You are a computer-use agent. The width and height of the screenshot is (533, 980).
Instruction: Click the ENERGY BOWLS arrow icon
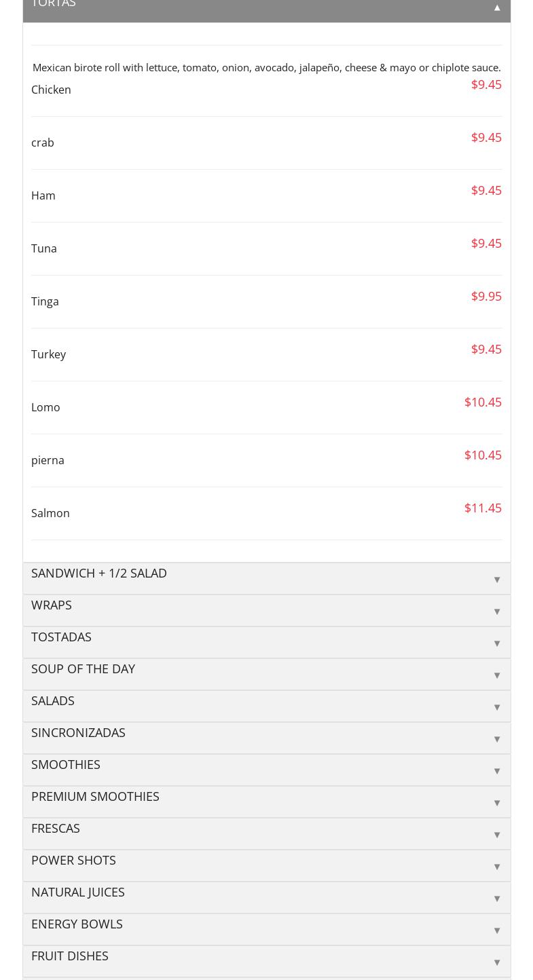pos(497,930)
